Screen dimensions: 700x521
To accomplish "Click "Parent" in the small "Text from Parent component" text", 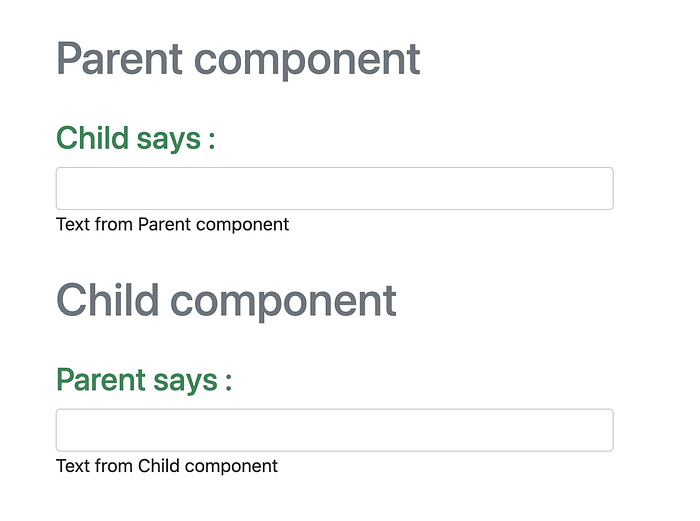I will pos(164,224).
